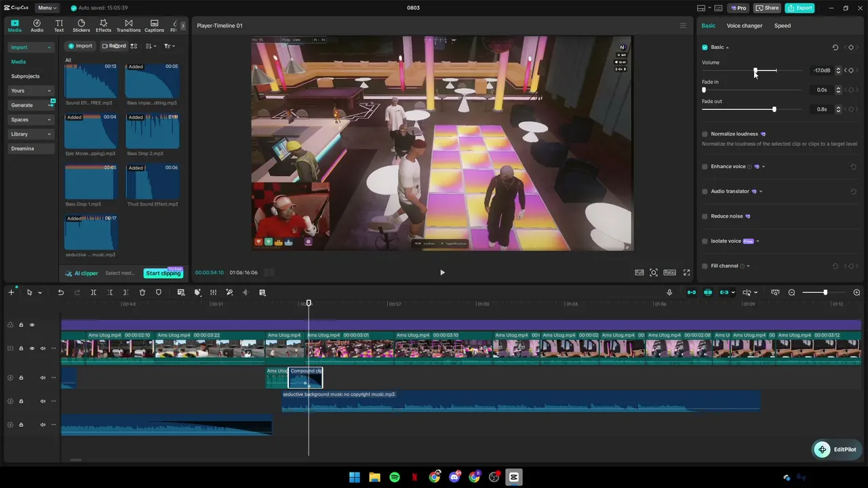Enable the Enhance voice checkbox
868x488 pixels.
click(705, 167)
